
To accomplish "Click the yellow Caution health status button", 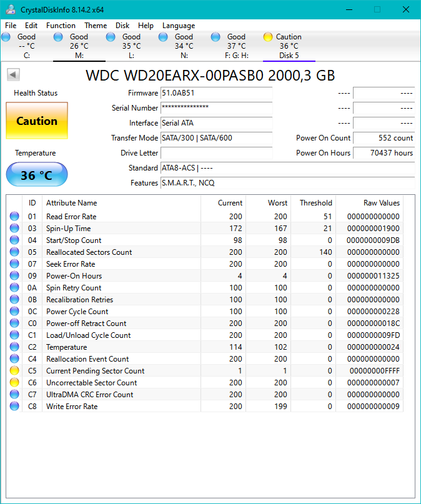I will (x=37, y=121).
